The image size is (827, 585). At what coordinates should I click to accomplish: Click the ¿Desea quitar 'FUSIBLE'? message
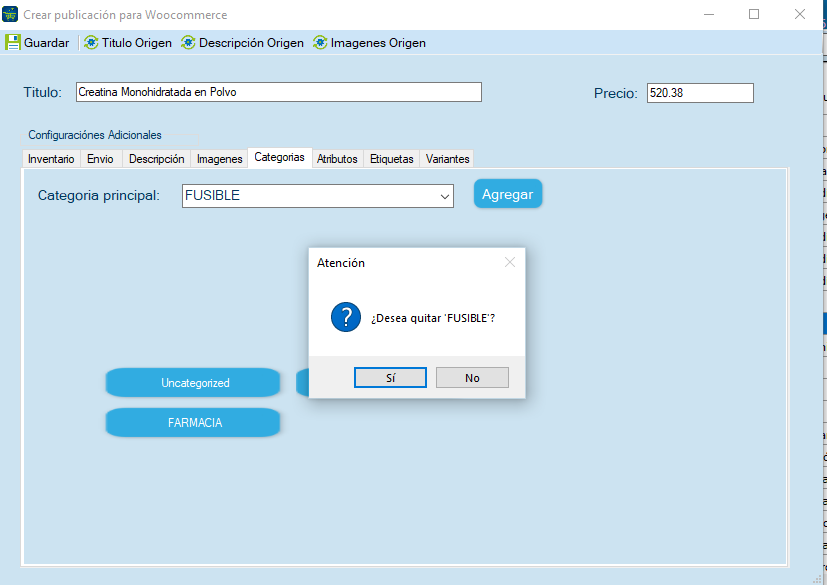click(x=432, y=318)
